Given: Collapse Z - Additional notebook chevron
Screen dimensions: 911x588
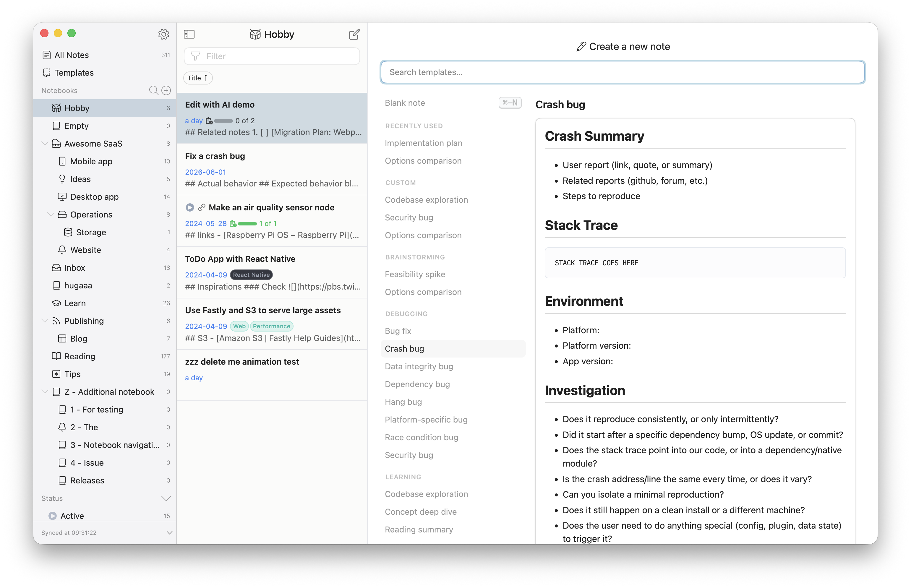Looking at the screenshot, I should pos(45,392).
